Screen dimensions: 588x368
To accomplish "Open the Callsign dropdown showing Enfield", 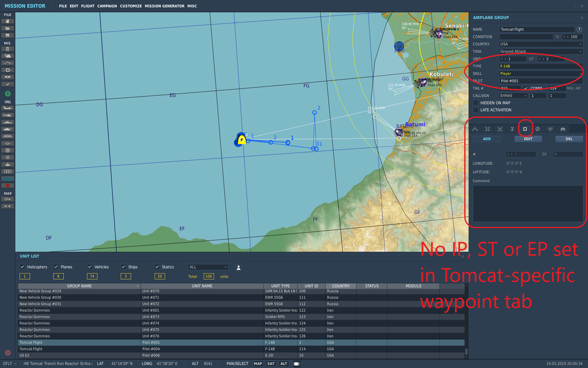I will point(513,96).
